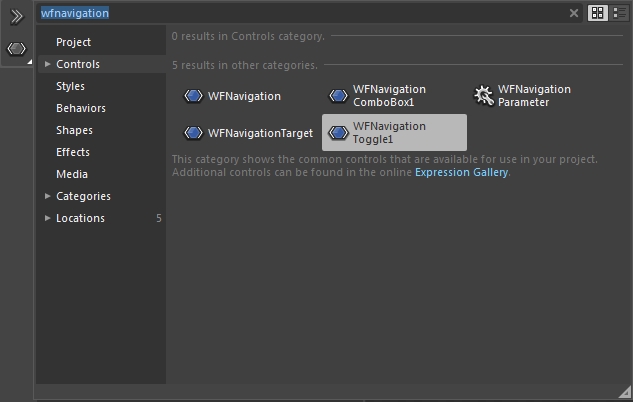Switch to grid view mode

pyautogui.click(x=597, y=13)
